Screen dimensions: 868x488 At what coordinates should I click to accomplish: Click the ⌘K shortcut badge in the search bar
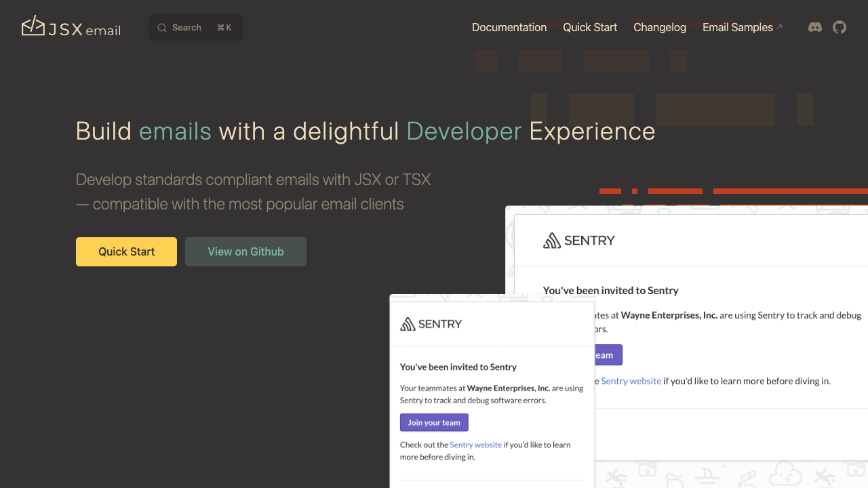click(224, 27)
